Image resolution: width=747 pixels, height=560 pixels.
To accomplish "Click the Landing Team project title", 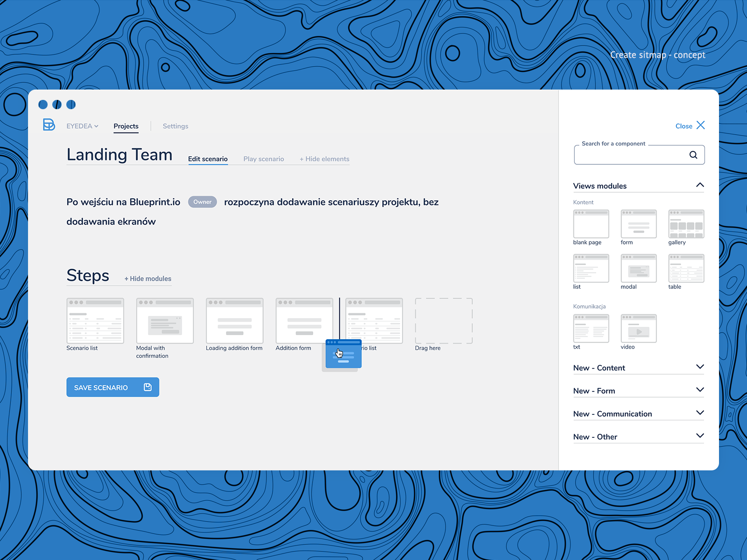I will [x=120, y=154].
